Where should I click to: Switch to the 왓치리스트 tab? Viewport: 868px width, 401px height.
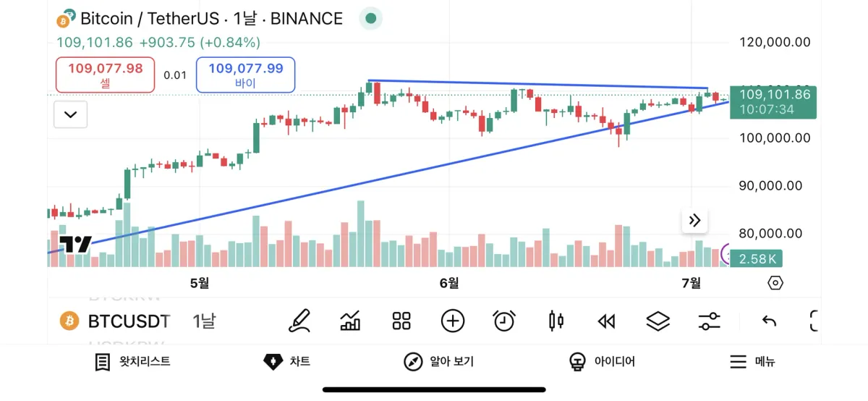(x=133, y=362)
